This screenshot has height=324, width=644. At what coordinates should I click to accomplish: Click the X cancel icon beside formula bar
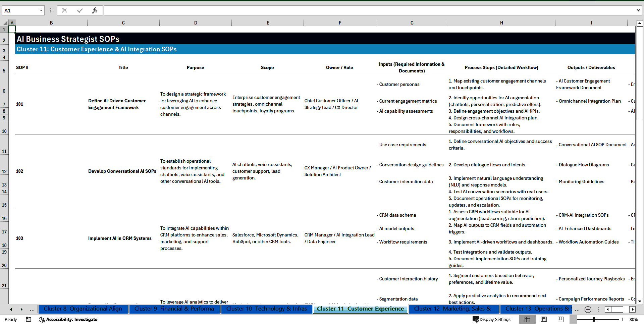64,10
